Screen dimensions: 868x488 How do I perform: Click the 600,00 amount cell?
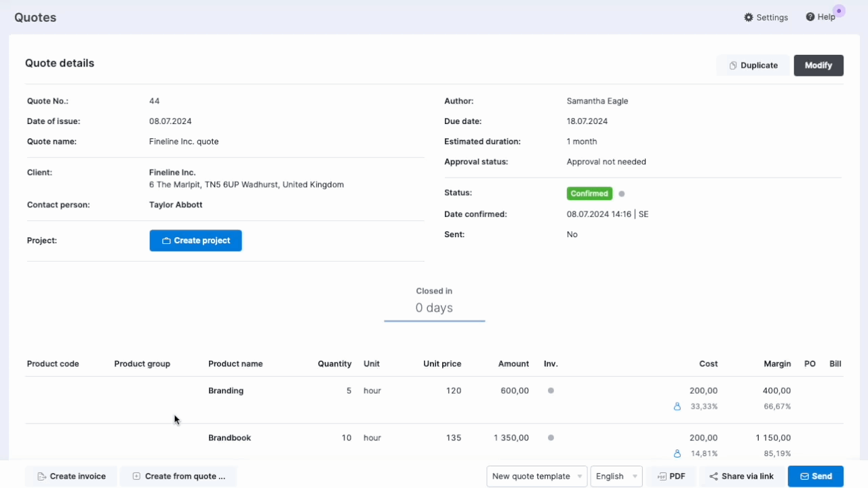point(515,391)
